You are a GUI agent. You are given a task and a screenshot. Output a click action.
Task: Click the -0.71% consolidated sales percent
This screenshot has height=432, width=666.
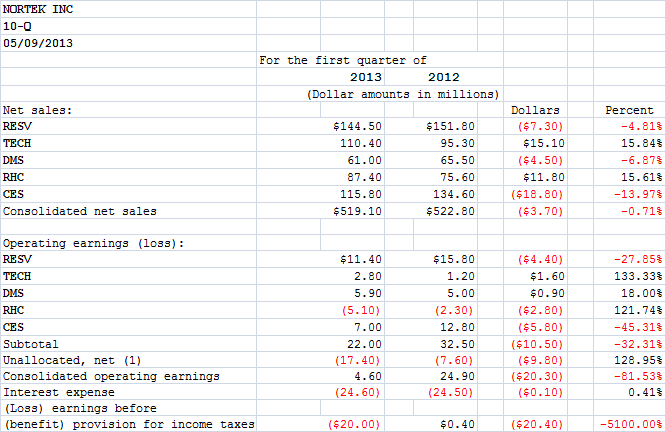641,212
